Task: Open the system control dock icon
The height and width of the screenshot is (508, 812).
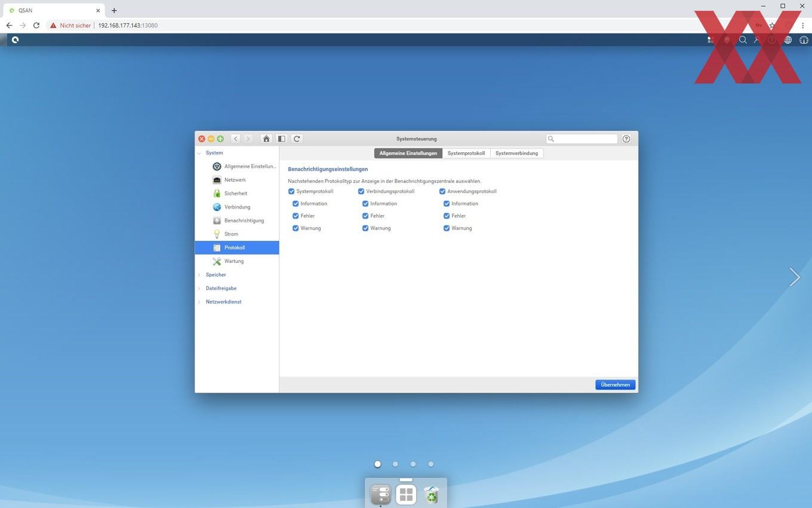Action: point(381,495)
